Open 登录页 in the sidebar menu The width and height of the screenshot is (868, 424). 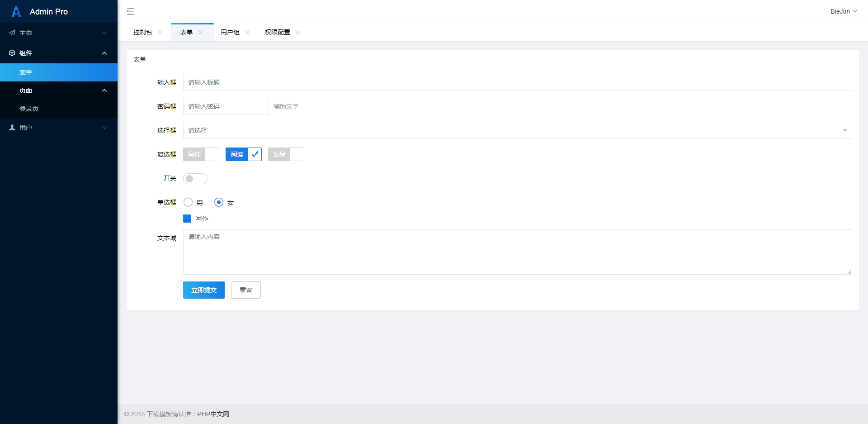coord(29,109)
